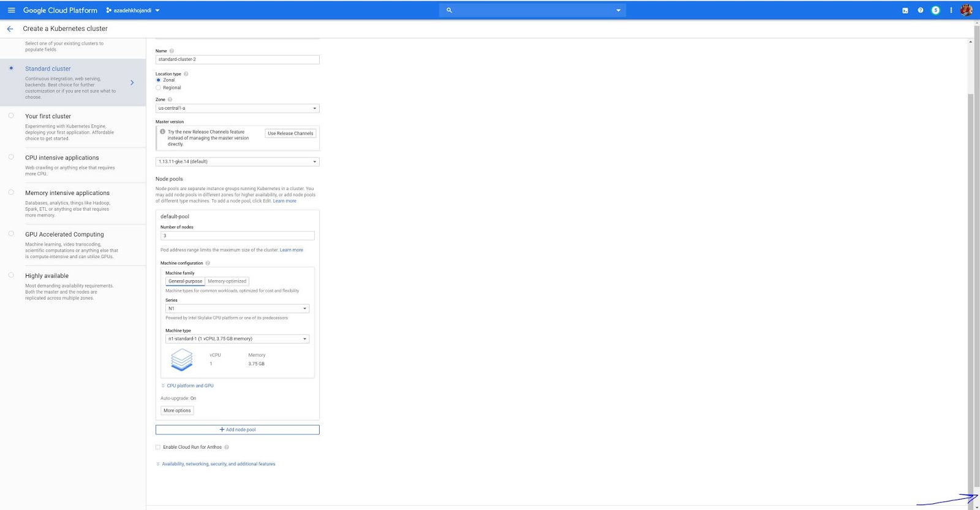Open the Machine type n1-standard-1 dropdown
The width and height of the screenshot is (980, 510).
coord(237,339)
